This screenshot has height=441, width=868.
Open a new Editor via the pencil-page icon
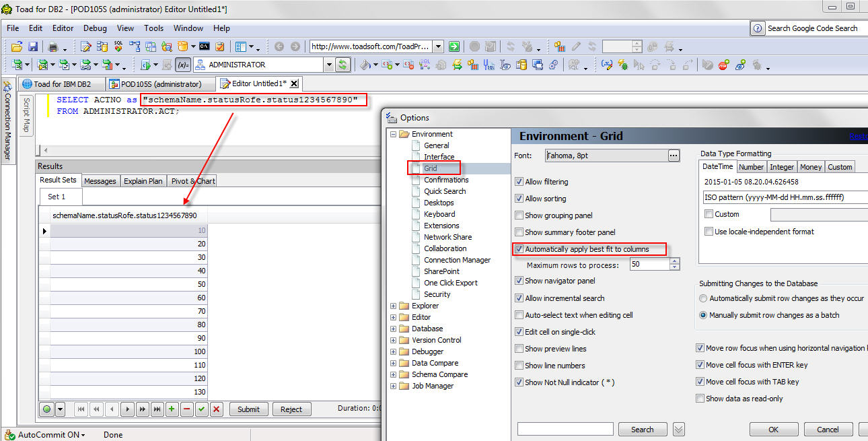(x=85, y=46)
